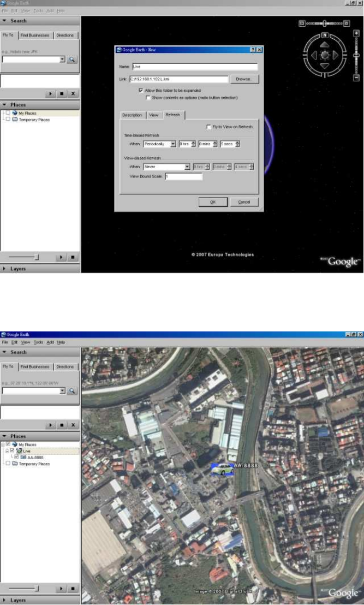
Task: Toggle Allow this folder to be expanded
Action: point(141,90)
